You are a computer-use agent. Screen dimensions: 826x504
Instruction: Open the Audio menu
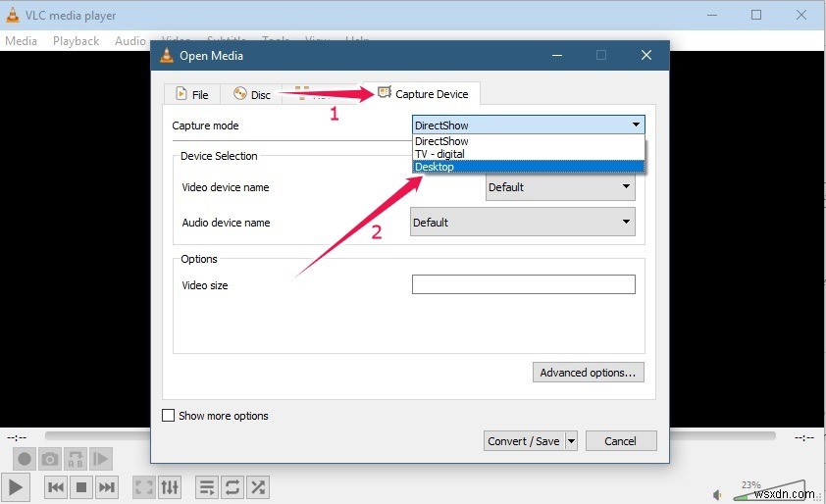(x=130, y=41)
